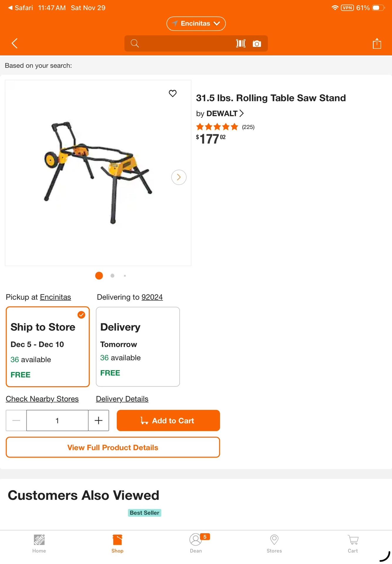Tap Add to Cart
The image size is (392, 564).
point(168,420)
